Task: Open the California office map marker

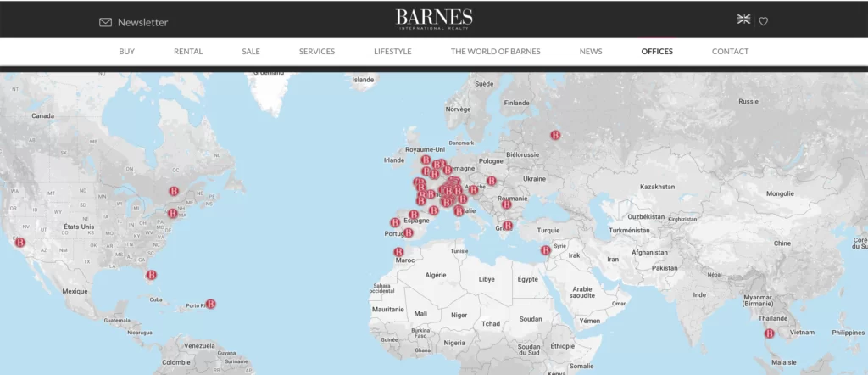Action: pos(20,243)
